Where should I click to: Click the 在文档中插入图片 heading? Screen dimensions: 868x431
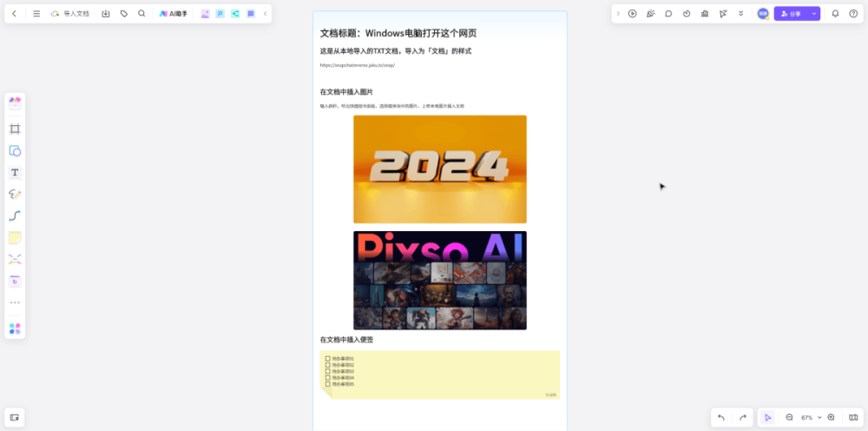pyautogui.click(x=346, y=92)
